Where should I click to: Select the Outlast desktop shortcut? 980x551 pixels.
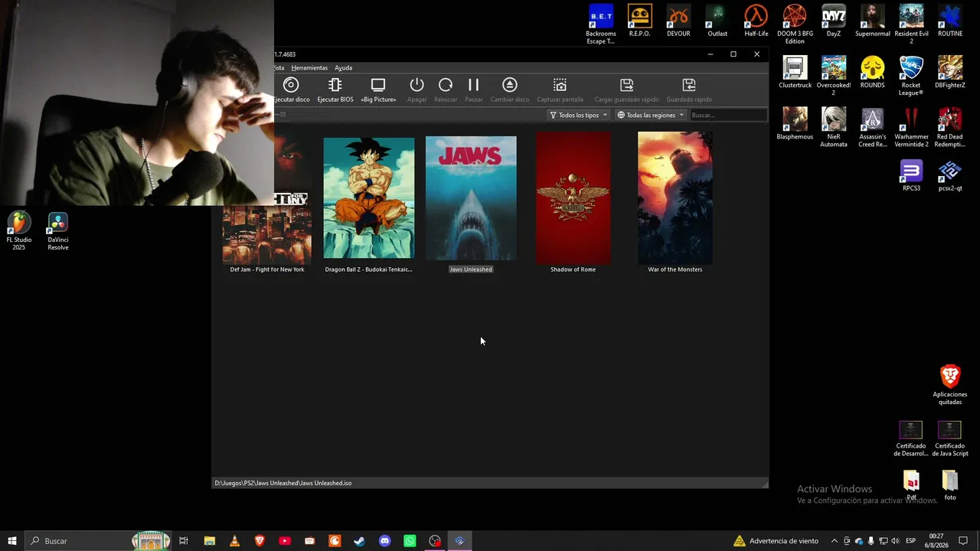pyautogui.click(x=717, y=21)
